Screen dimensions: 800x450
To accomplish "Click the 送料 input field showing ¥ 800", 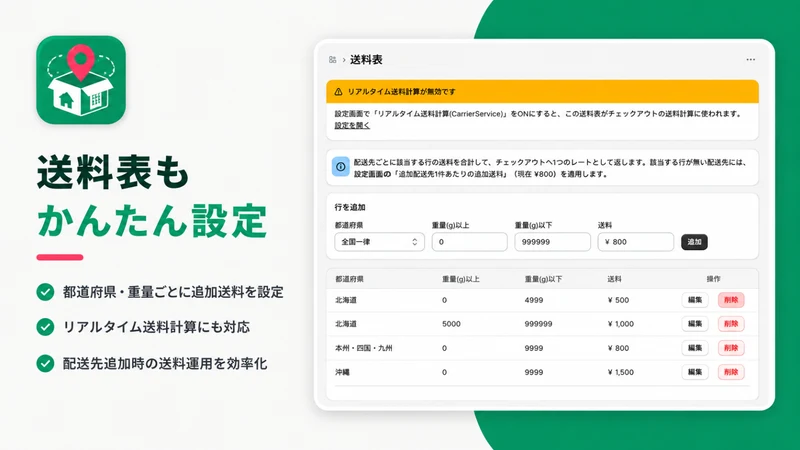I will pyautogui.click(x=635, y=242).
